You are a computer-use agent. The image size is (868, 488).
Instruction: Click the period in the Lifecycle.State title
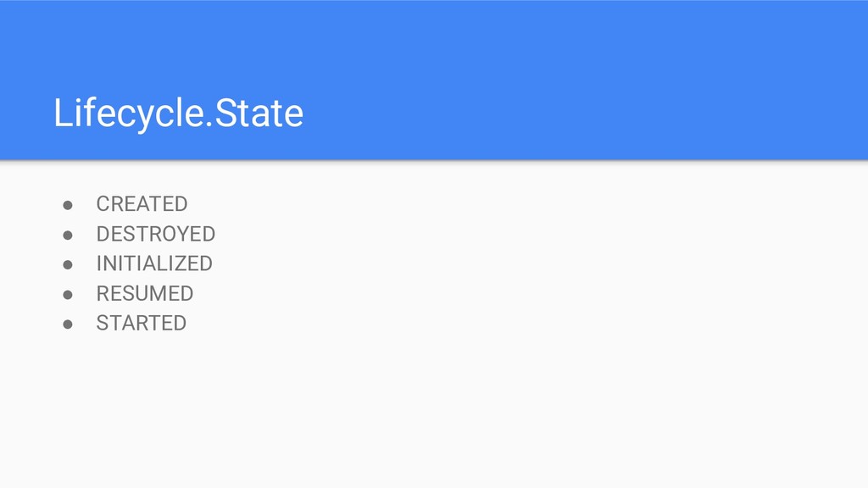pyautogui.click(x=209, y=124)
